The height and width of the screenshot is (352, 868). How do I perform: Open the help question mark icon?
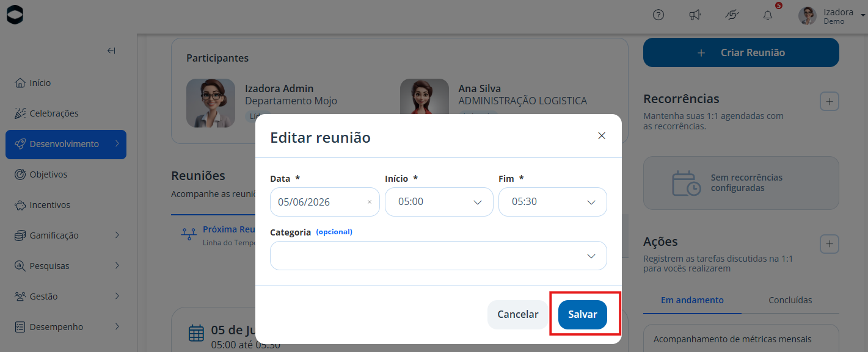[658, 15]
